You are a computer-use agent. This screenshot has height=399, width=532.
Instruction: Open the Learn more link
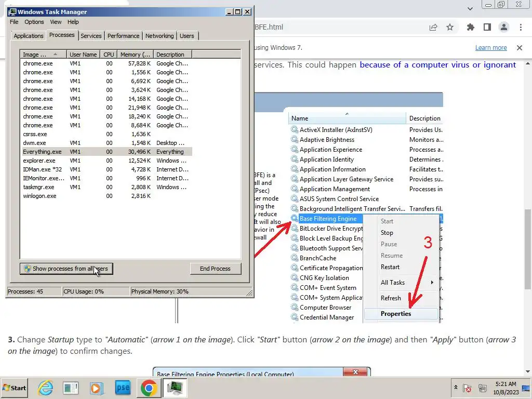491,48
